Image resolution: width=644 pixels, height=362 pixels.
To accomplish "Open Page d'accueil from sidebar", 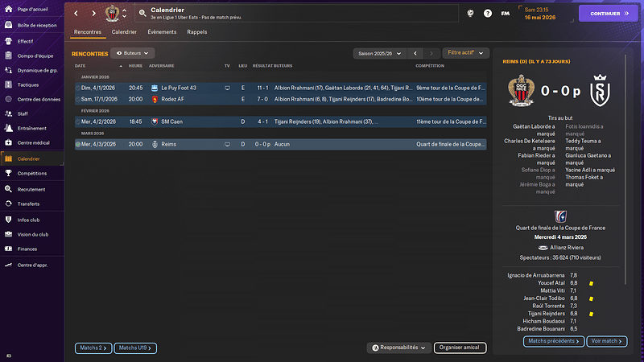I will (x=32, y=9).
